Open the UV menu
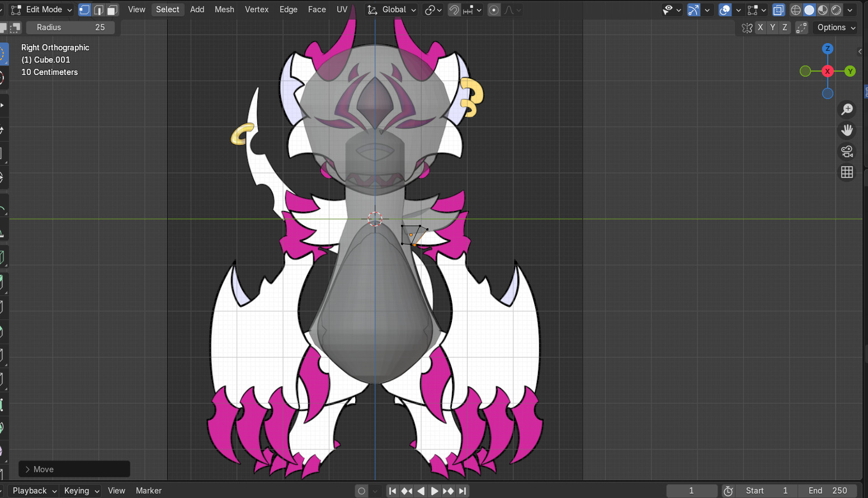 [x=342, y=10]
